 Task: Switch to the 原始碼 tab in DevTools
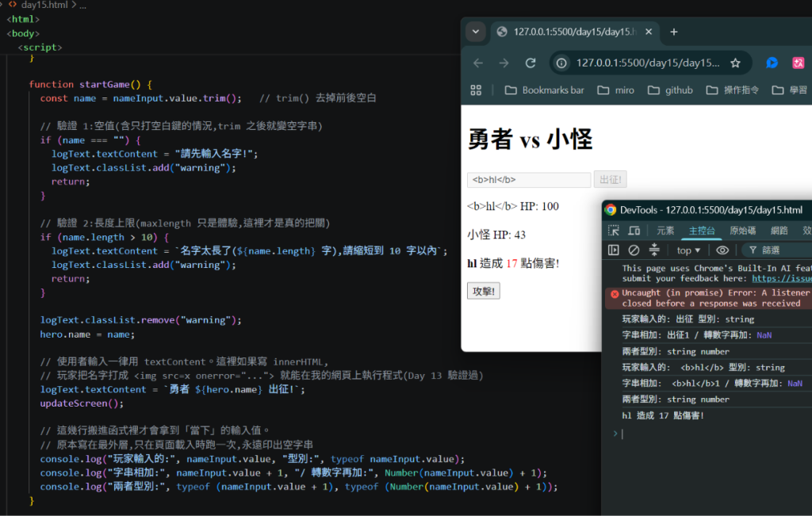click(742, 231)
